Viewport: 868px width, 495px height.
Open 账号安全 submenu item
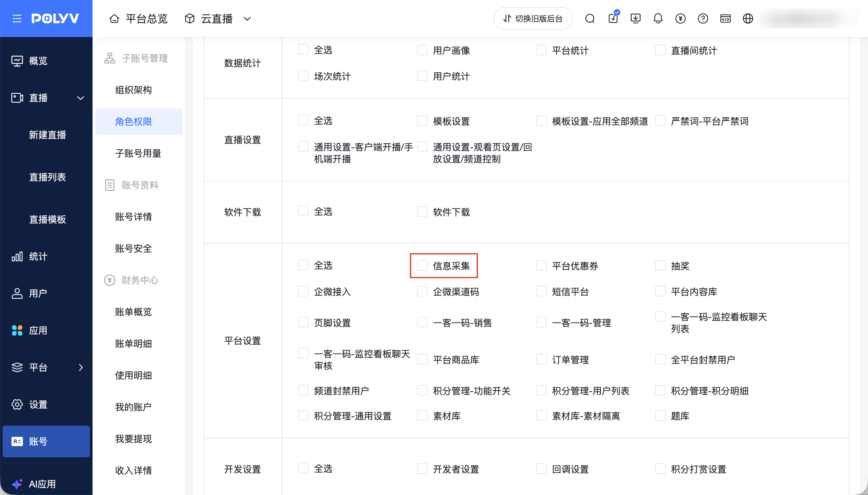pos(139,248)
